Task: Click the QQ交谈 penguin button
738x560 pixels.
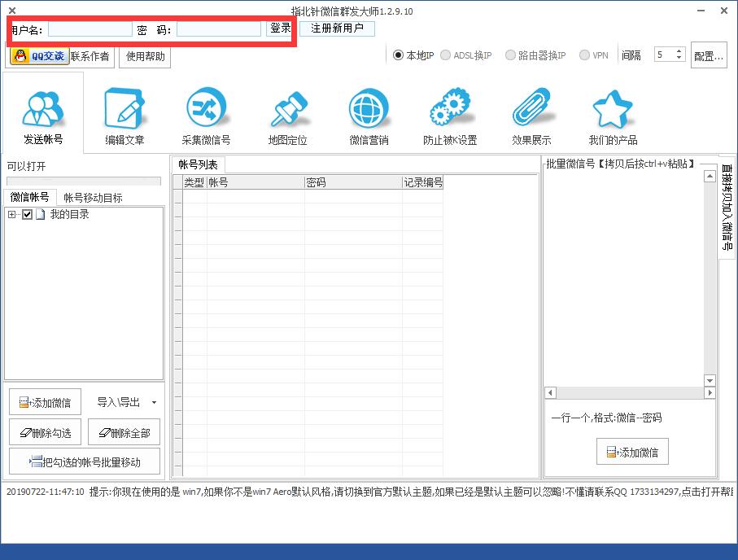Action: 40,56
